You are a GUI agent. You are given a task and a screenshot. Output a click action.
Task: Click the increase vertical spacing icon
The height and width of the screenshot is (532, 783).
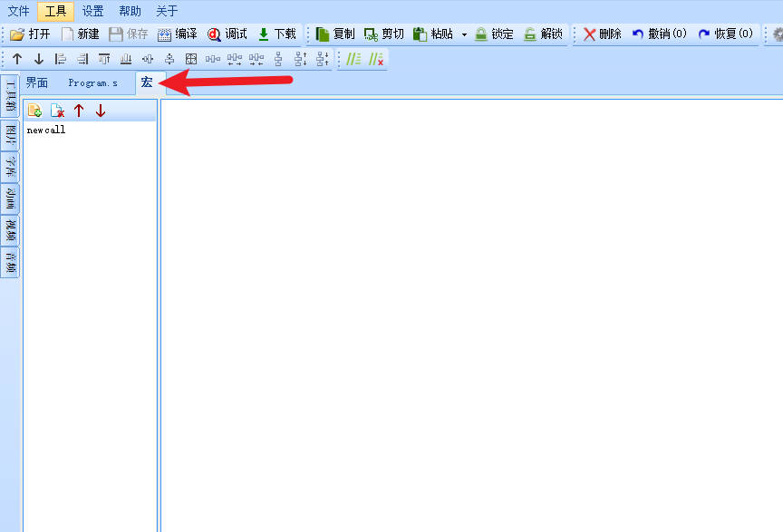pos(300,59)
